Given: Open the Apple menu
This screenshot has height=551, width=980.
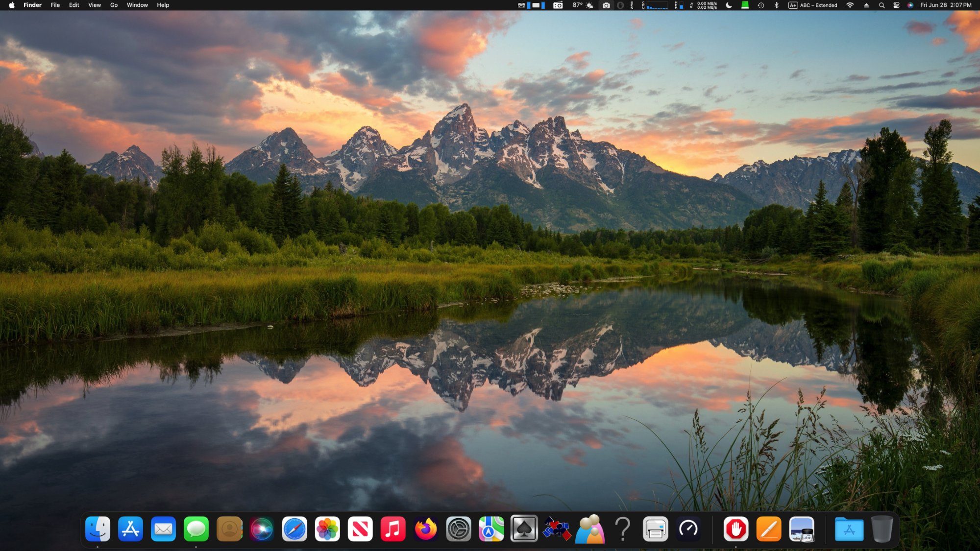Looking at the screenshot, I should click(12, 5).
